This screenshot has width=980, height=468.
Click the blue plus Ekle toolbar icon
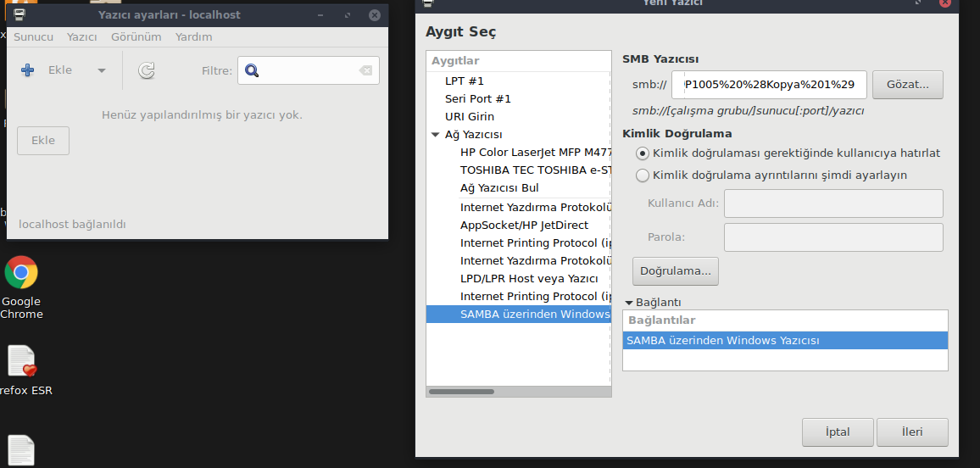tap(27, 71)
